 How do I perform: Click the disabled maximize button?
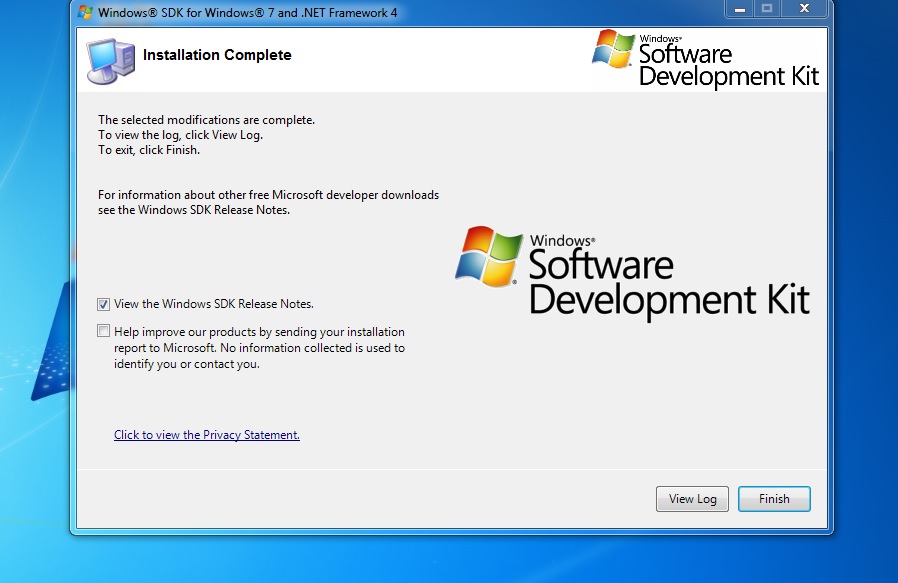point(767,9)
